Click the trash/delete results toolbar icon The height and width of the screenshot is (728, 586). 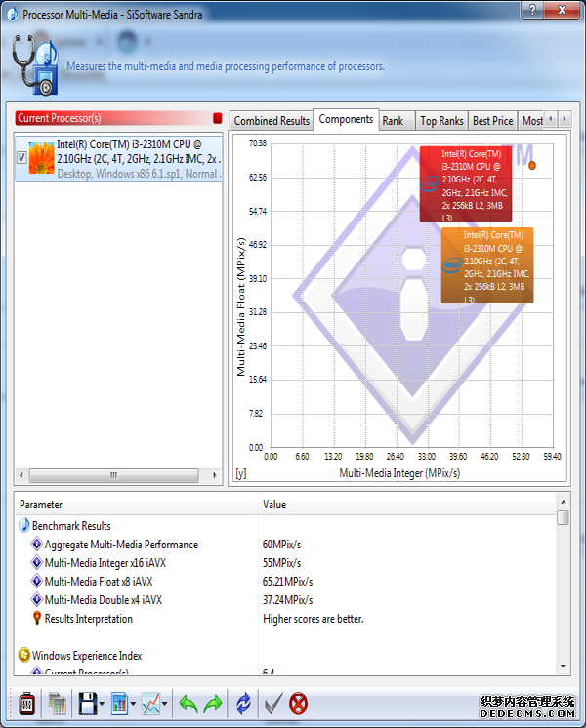point(27,704)
